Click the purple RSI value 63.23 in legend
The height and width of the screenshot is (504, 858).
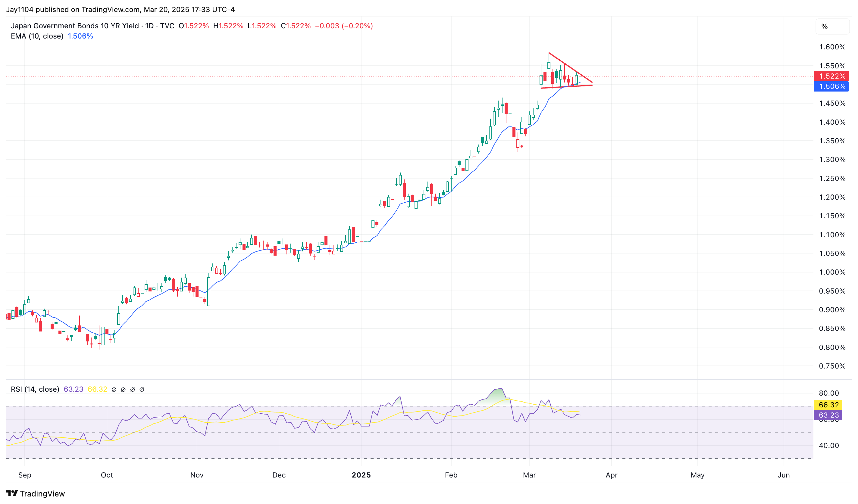pyautogui.click(x=74, y=389)
